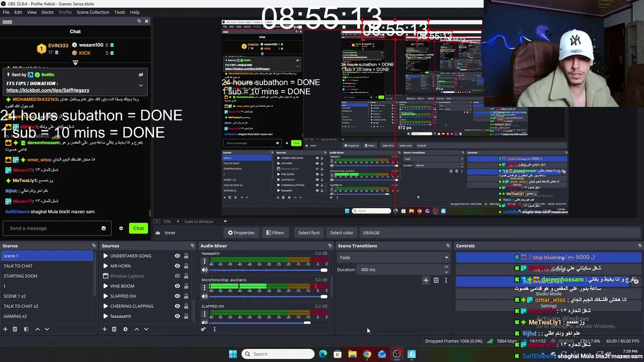The height and width of the screenshot is (362, 644).
Task: Open scene filters icon in Scenes toolbar
Action: click(x=26, y=329)
